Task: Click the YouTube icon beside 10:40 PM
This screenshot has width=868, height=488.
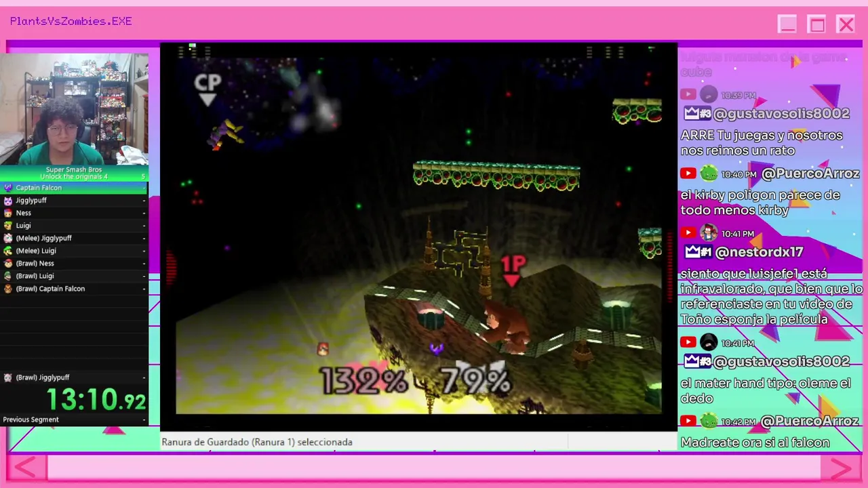Action: [688, 174]
